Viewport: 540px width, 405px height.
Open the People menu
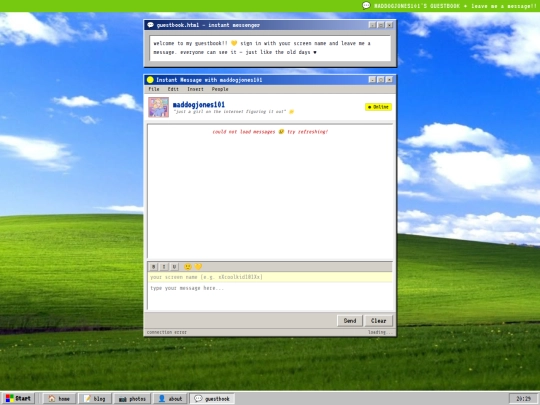click(x=220, y=89)
